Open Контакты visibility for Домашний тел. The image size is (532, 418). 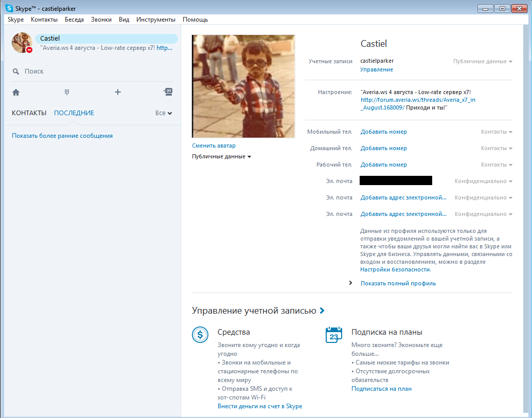tap(496, 148)
